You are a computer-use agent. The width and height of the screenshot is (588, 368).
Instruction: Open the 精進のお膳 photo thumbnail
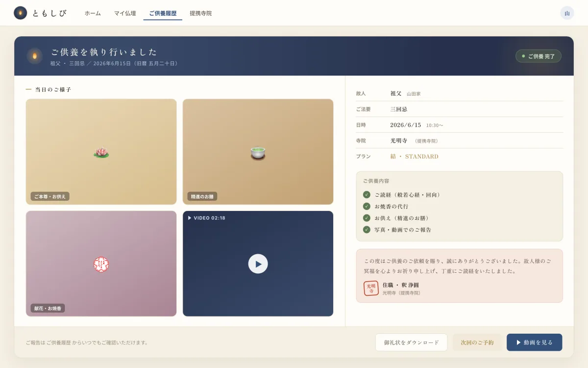(x=258, y=152)
